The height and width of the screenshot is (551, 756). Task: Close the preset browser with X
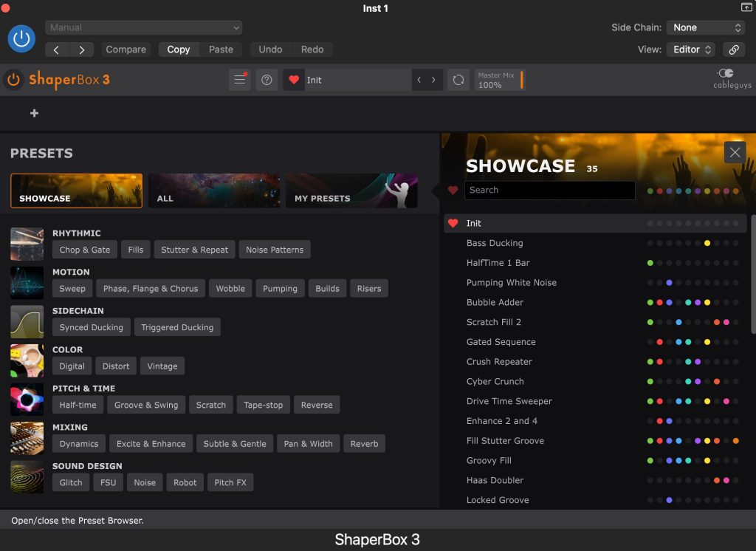point(735,152)
